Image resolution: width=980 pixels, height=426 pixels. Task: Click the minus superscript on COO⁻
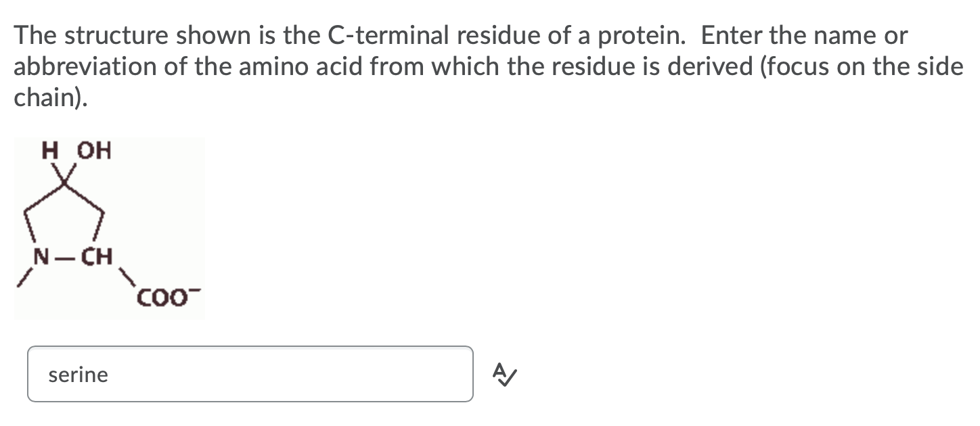click(x=195, y=291)
